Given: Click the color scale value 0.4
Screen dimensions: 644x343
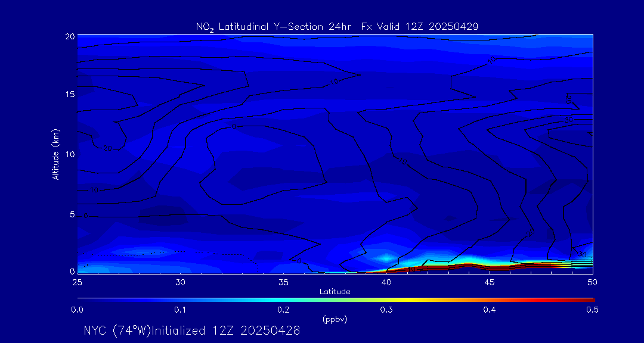Looking at the screenshot, I should coord(490,310).
